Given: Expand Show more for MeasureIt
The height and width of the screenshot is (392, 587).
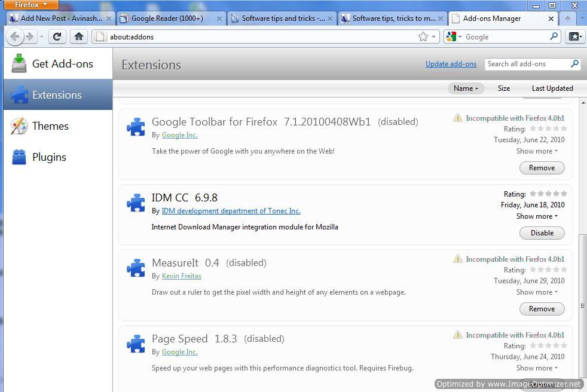Looking at the screenshot, I should pyautogui.click(x=536, y=292).
